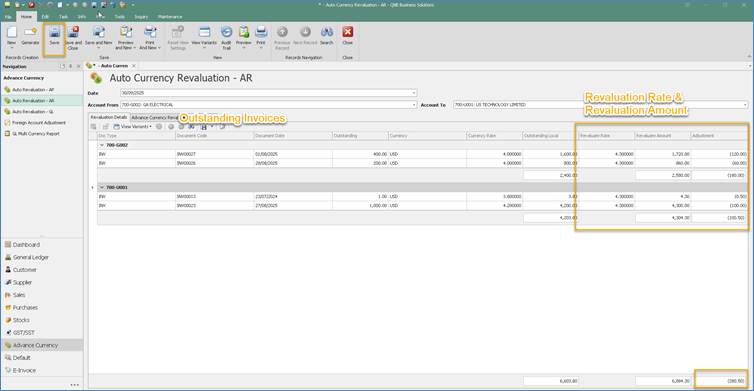Collapse the 700-G001 group

pos(101,187)
